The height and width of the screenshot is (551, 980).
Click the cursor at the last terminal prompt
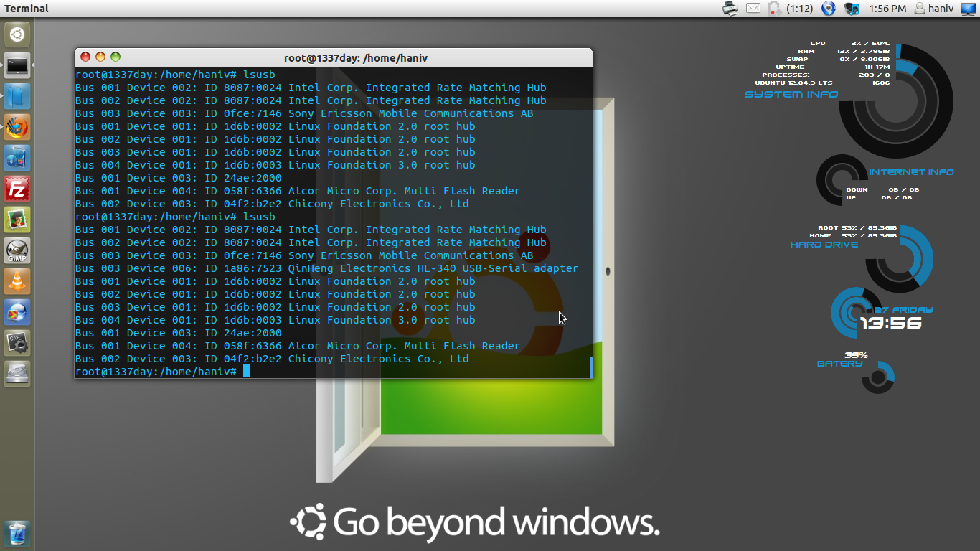point(246,372)
